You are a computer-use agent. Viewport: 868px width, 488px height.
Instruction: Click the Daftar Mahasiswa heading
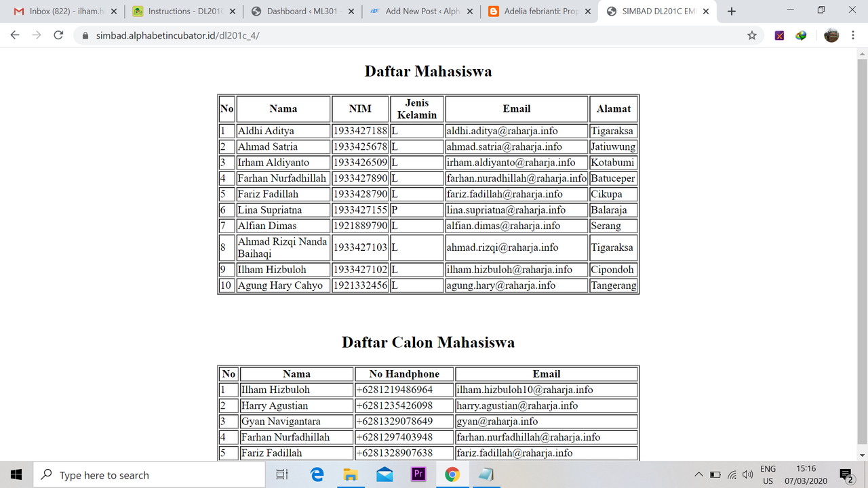(x=428, y=71)
